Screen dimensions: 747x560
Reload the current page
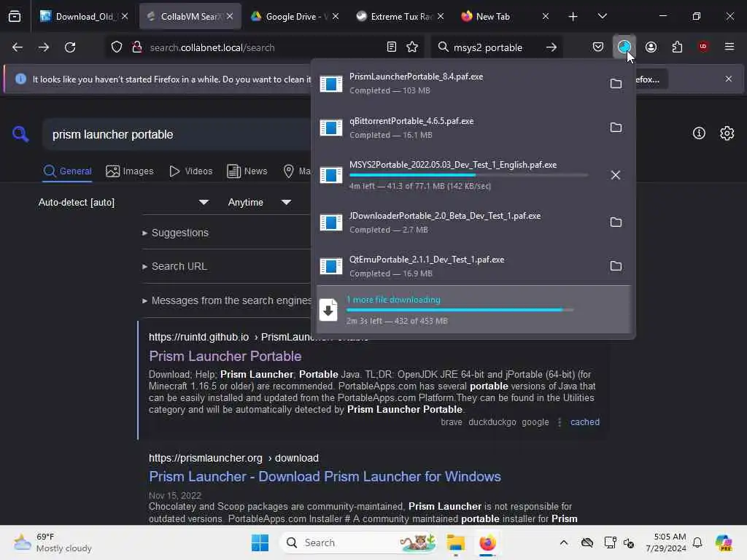point(70,47)
